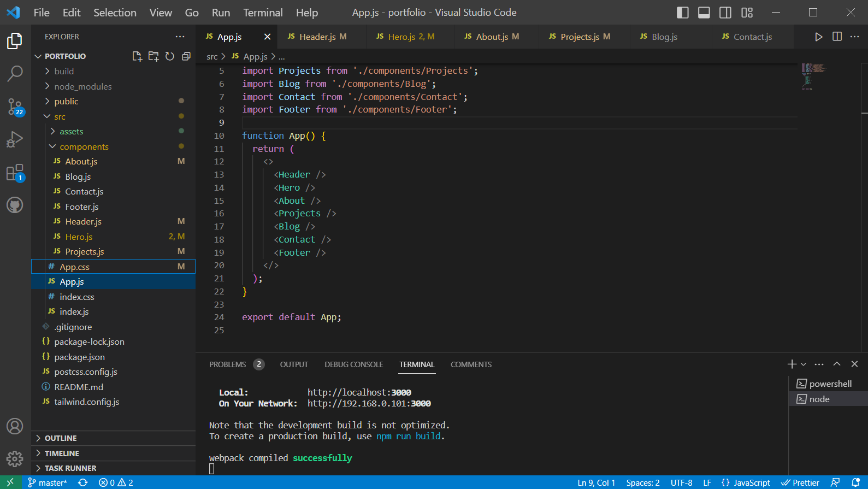The width and height of the screenshot is (868, 489).
Task: Run the current file with play icon
Action: pyautogui.click(x=818, y=37)
